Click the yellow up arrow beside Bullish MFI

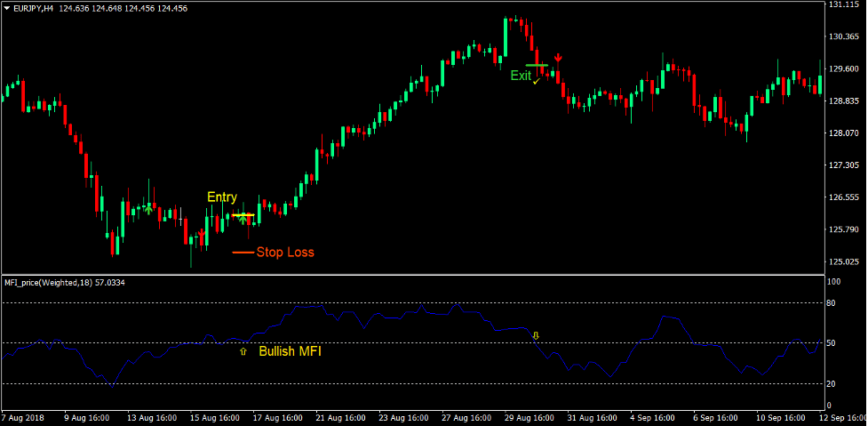[x=243, y=352]
